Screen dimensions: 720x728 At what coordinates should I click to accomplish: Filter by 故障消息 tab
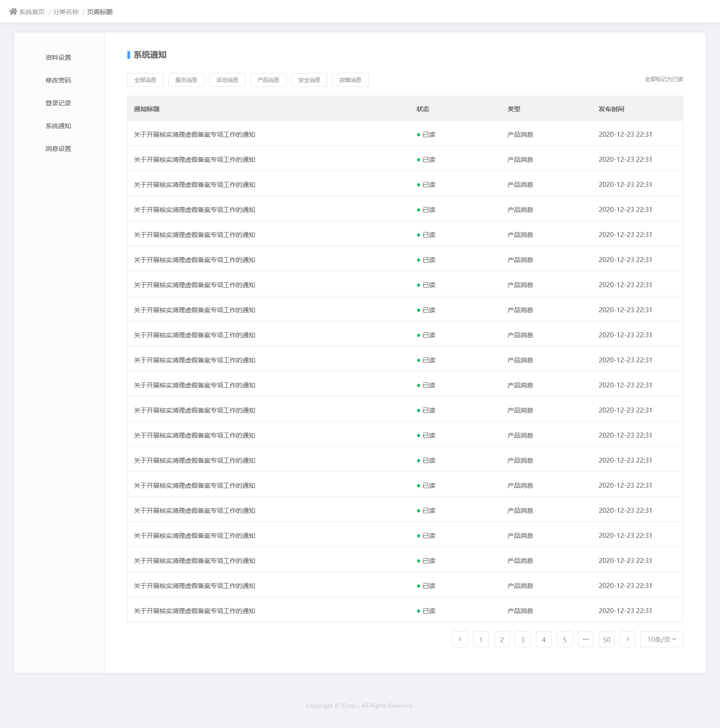(x=350, y=80)
